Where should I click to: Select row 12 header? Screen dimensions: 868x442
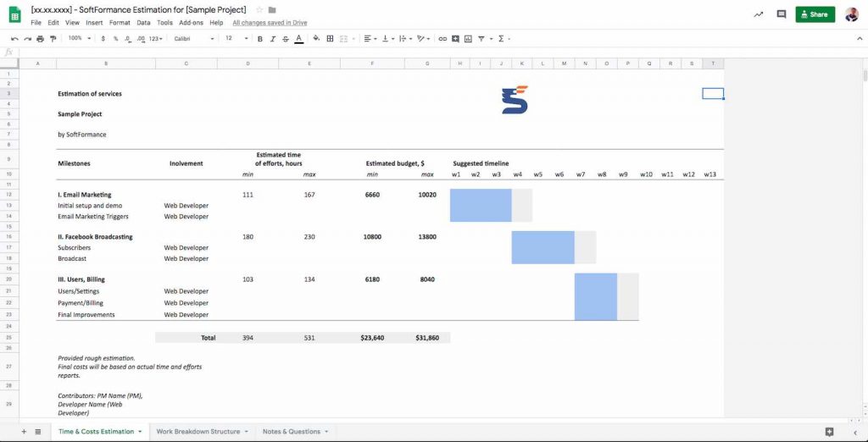tap(8, 195)
